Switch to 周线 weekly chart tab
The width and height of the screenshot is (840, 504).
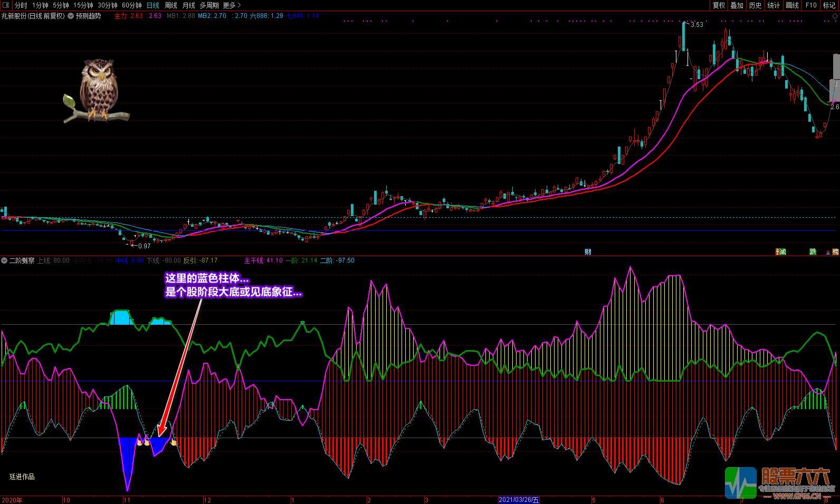coord(171,5)
